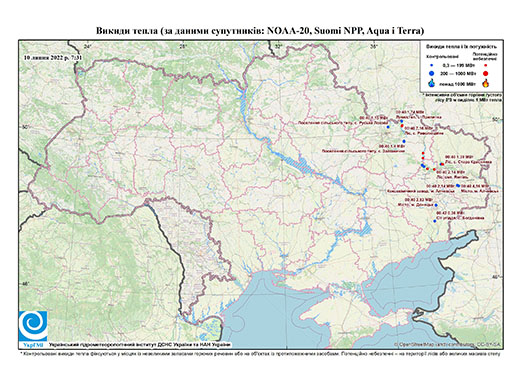520x368 pixels.
Task: Click the large blue circle legend marker
Action: click(432, 73)
